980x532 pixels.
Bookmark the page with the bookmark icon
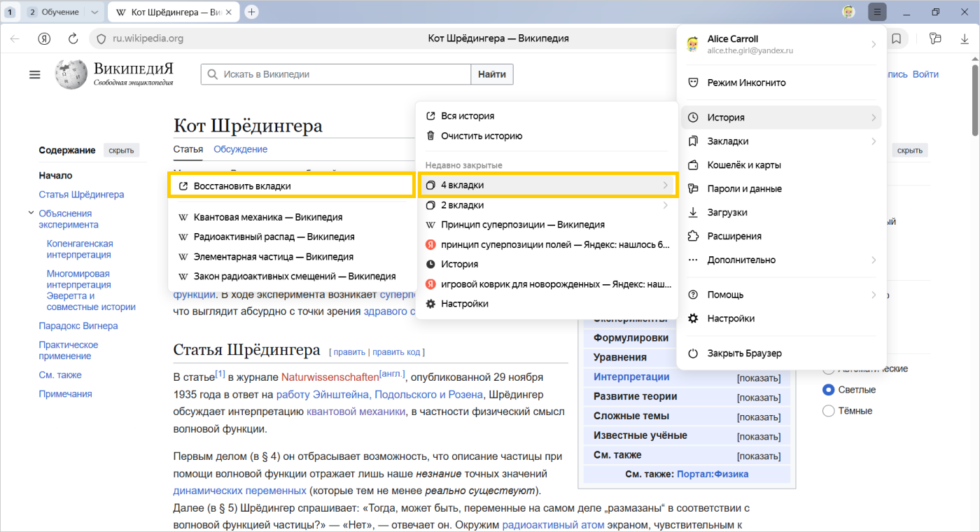coord(896,38)
